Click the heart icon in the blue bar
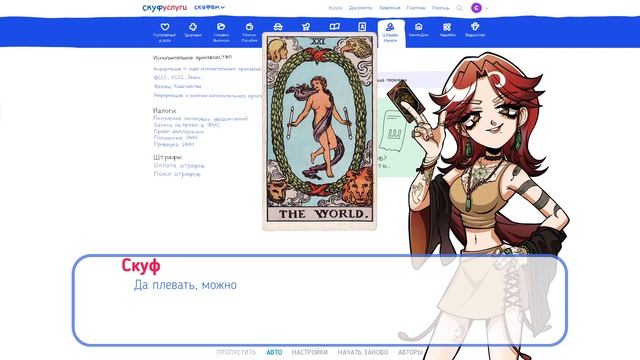Screen dimensions: 640x360 [164, 27]
